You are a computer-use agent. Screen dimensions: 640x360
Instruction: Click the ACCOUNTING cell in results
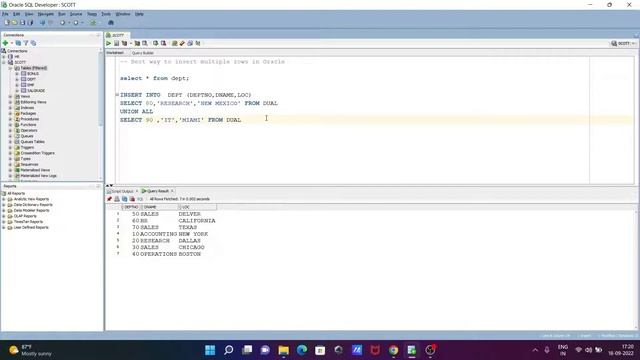[x=158, y=234]
